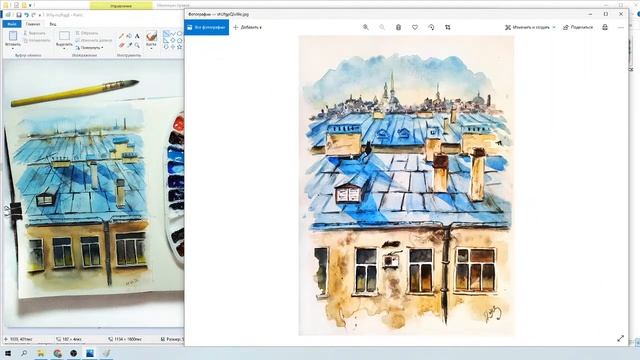Click the Save icon in Paint title bar
Image resolution: width=640 pixels, height=360 pixels.
[x=19, y=15]
